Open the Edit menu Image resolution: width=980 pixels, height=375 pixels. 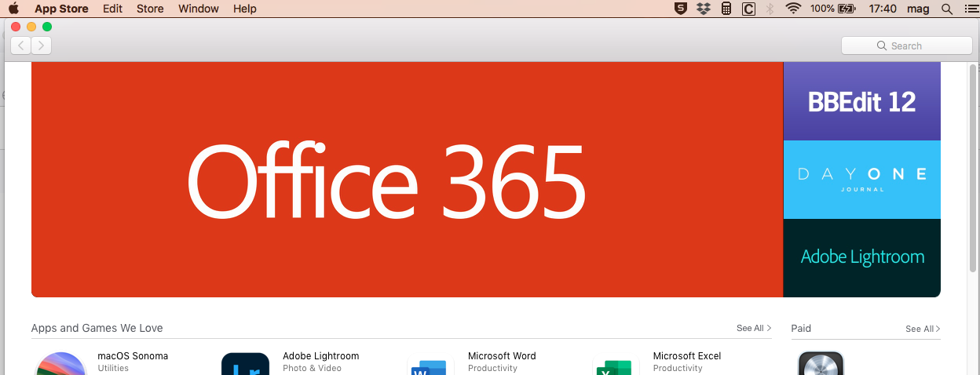[113, 9]
